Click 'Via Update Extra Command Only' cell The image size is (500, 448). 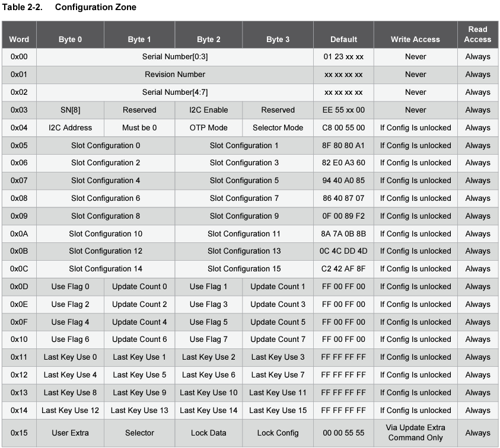(x=416, y=433)
